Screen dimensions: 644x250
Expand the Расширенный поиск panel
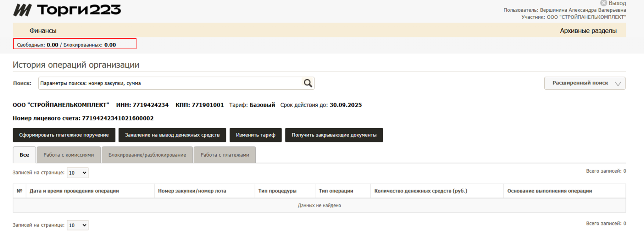pyautogui.click(x=585, y=83)
